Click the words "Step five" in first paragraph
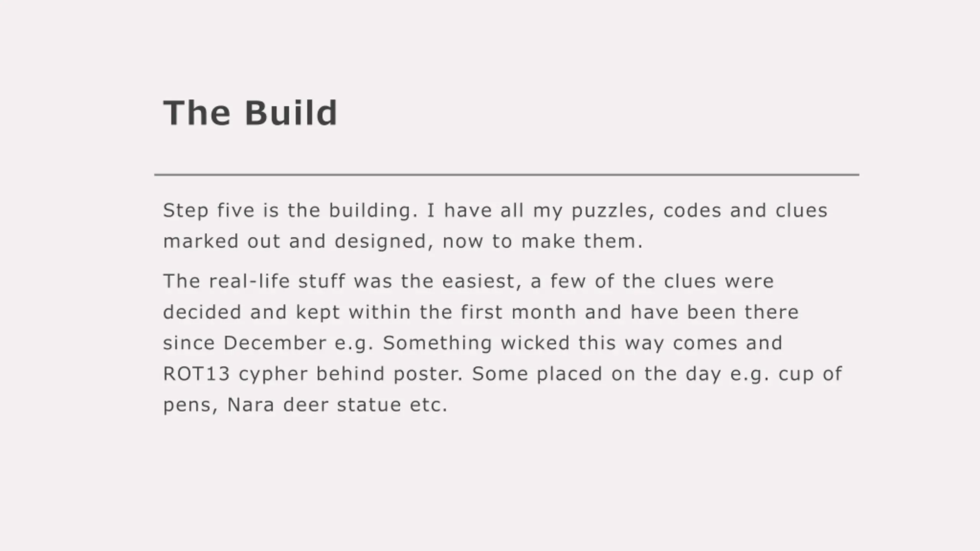Image resolution: width=980 pixels, height=551 pixels. 209,210
